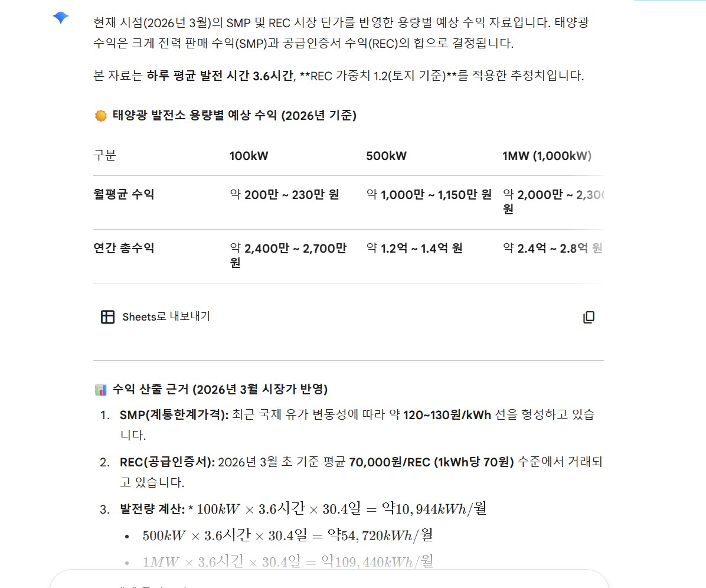The image size is (706, 588).
Task: Click the bar chart emoji icon
Action: 101,390
